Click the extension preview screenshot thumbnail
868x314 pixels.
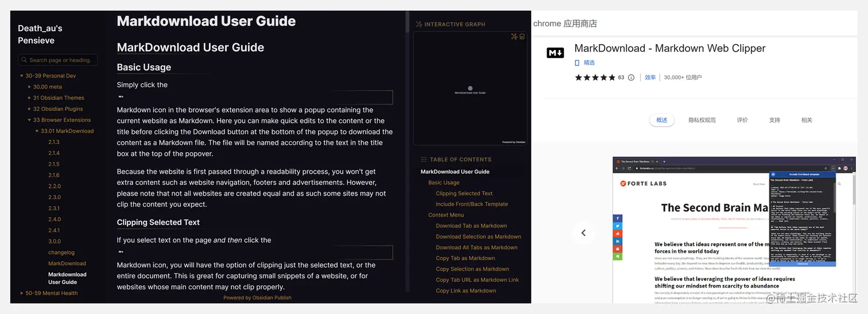click(734, 230)
